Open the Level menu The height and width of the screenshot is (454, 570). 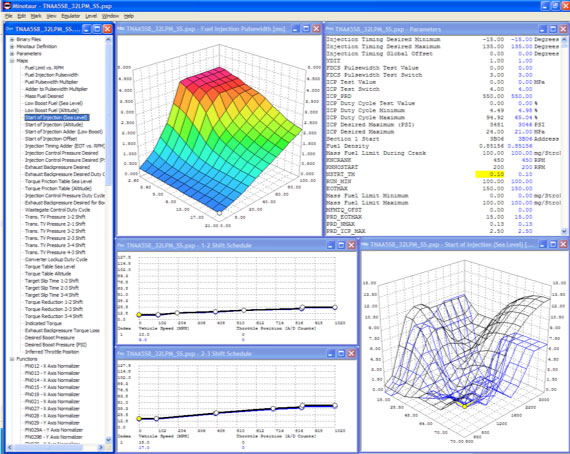pyautogui.click(x=91, y=16)
